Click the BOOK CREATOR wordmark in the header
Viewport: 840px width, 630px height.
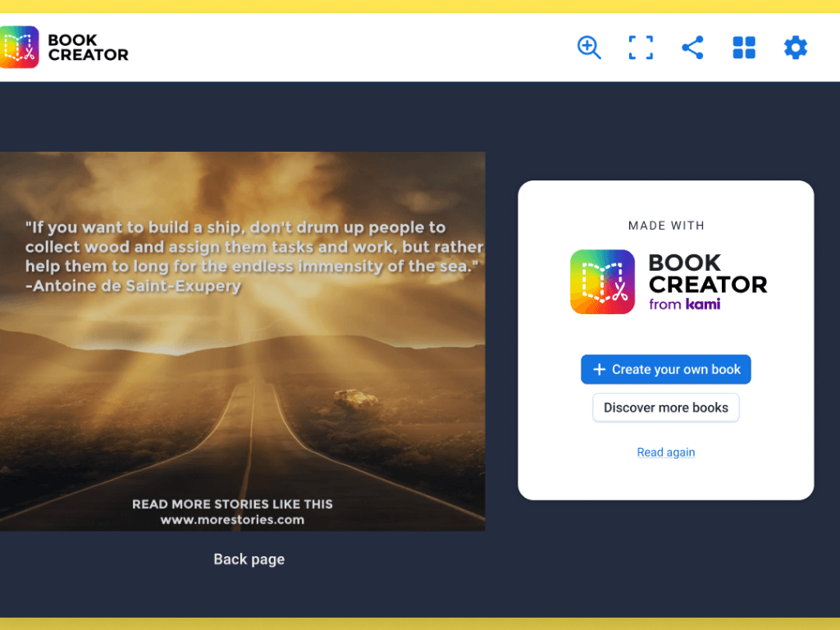(x=88, y=48)
